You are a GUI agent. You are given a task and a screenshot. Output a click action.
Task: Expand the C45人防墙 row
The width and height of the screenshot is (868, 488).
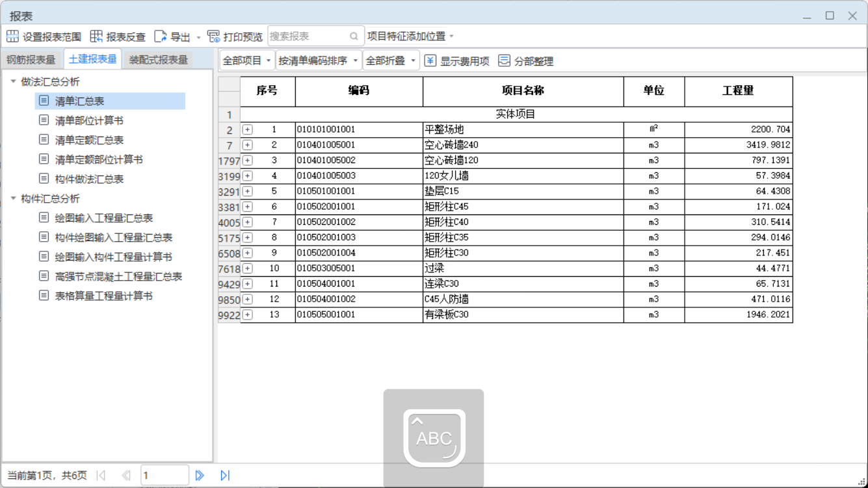pos(248,300)
